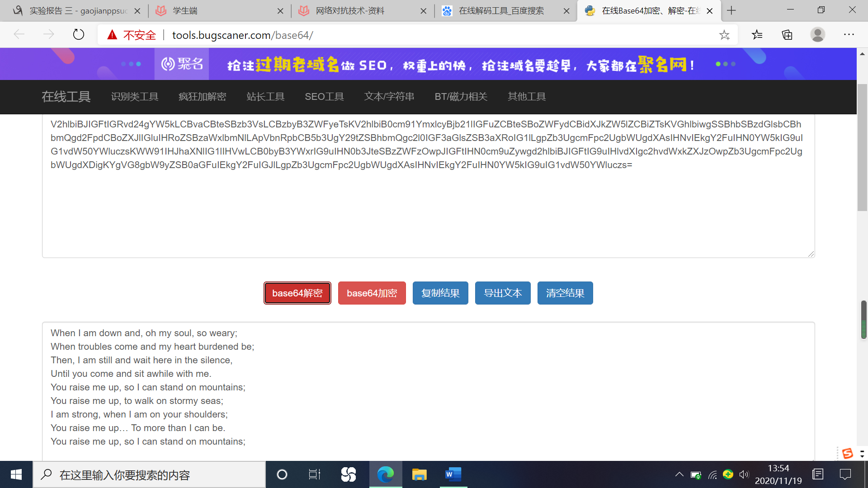The width and height of the screenshot is (868, 488).
Task: Open the SEO工具 navigation menu
Action: (324, 97)
